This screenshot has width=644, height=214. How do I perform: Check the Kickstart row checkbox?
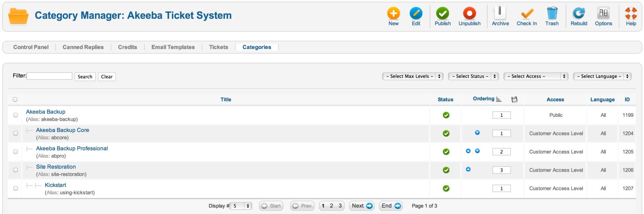coord(15,188)
